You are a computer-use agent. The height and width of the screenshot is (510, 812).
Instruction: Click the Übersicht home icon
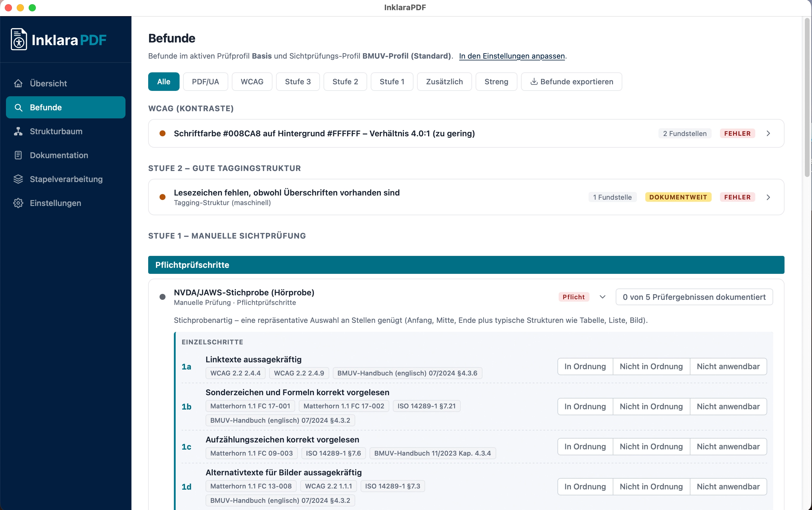coord(18,83)
